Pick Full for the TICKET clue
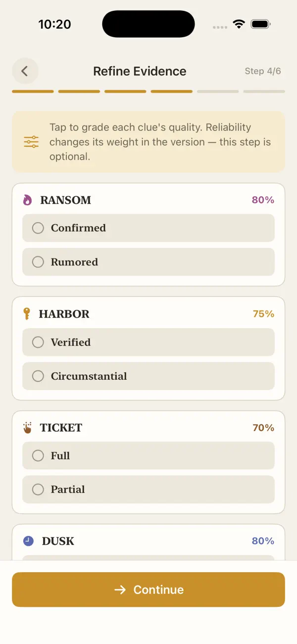Viewport: 297px width, 644px height. [x=148, y=456]
